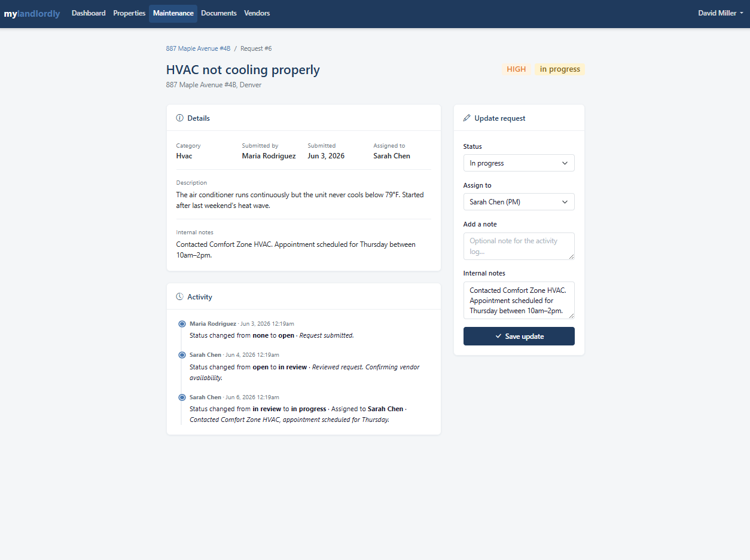Viewport: 750px width, 560px height.
Task: Switch to the Documents nav item
Action: [219, 13]
